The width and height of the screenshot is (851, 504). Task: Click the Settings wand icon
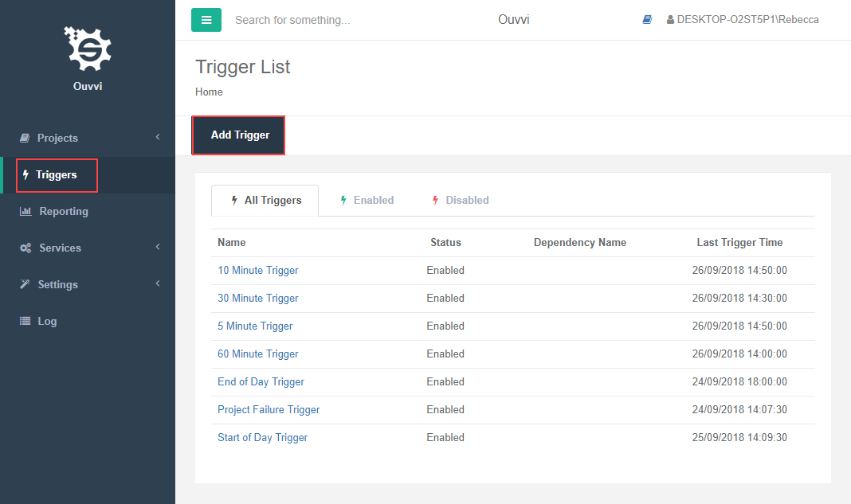click(x=25, y=284)
